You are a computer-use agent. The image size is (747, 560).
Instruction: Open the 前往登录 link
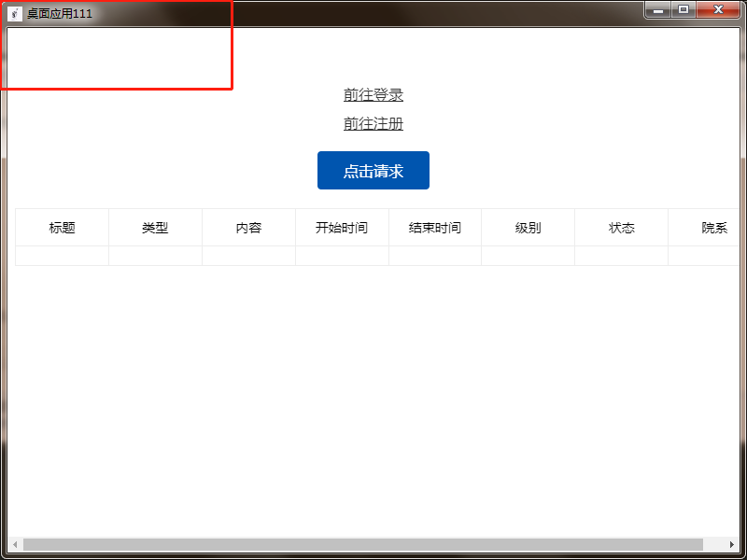tap(373, 95)
